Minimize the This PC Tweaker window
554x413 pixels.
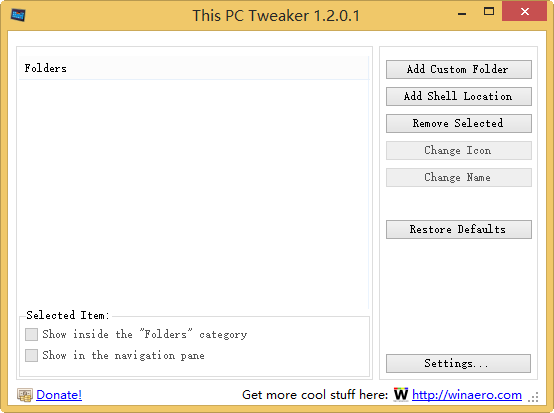click(462, 13)
